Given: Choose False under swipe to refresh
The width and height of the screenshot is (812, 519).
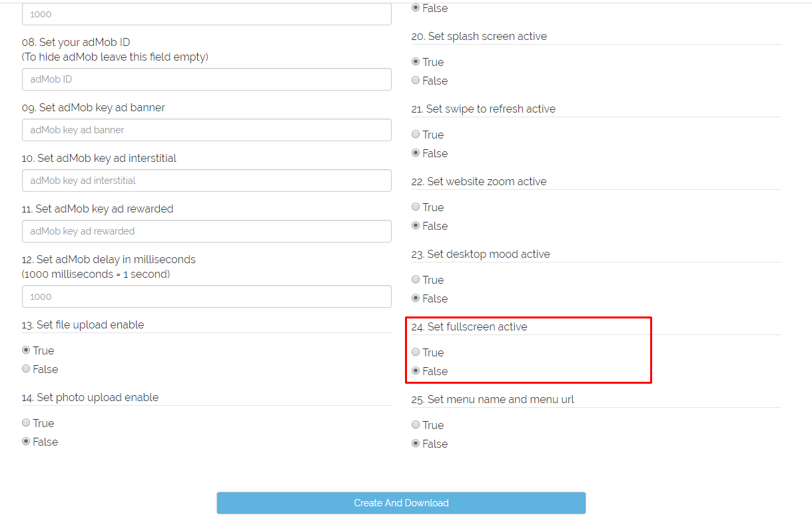Looking at the screenshot, I should (415, 153).
